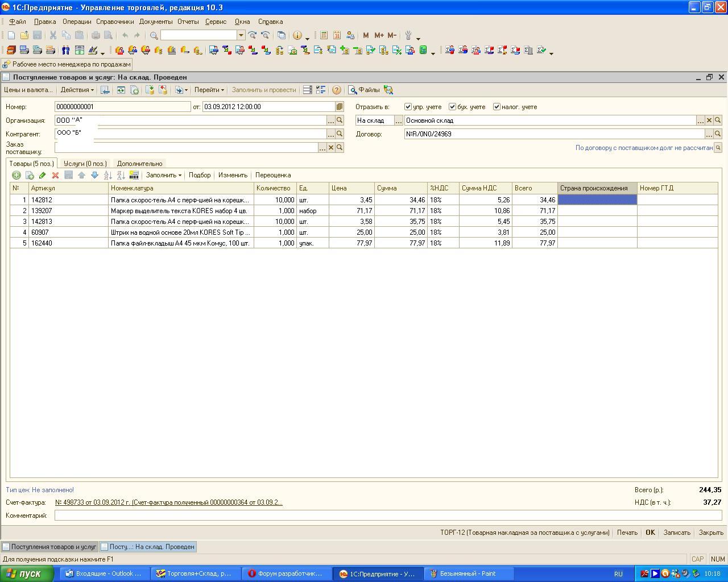Expand the Действия dropdown menu
728x582 pixels.
[x=77, y=90]
